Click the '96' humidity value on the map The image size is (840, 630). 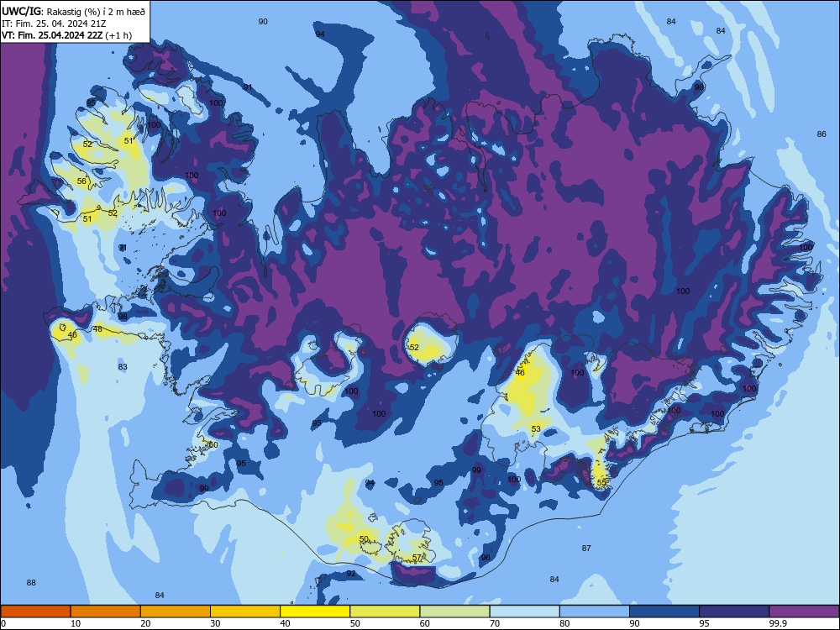(486, 557)
